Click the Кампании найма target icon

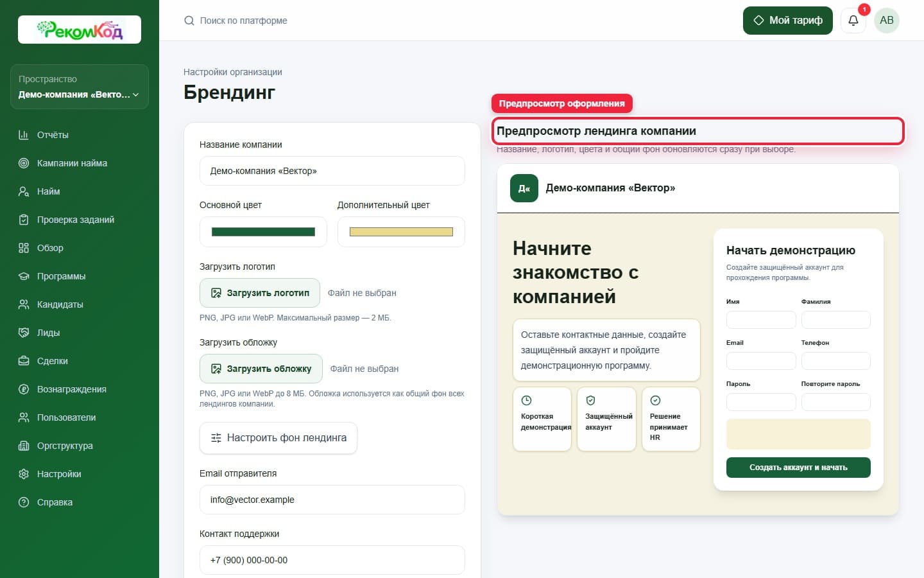click(24, 163)
